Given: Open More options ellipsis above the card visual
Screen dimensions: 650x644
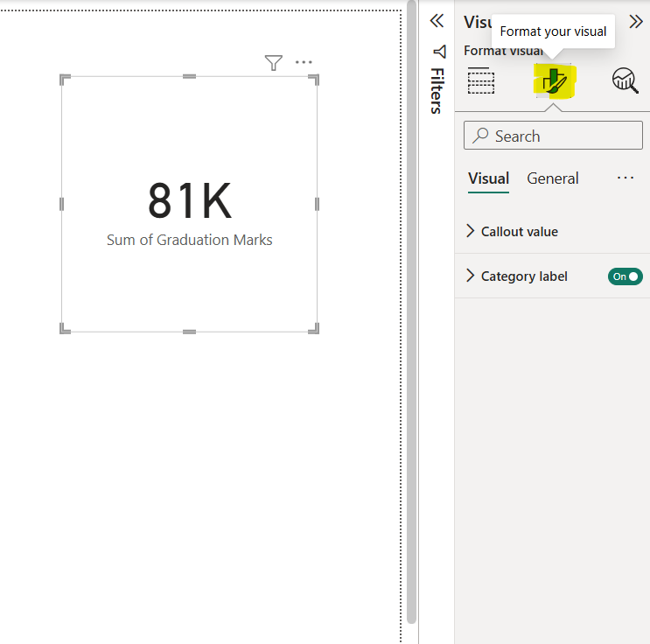Looking at the screenshot, I should coord(304,62).
